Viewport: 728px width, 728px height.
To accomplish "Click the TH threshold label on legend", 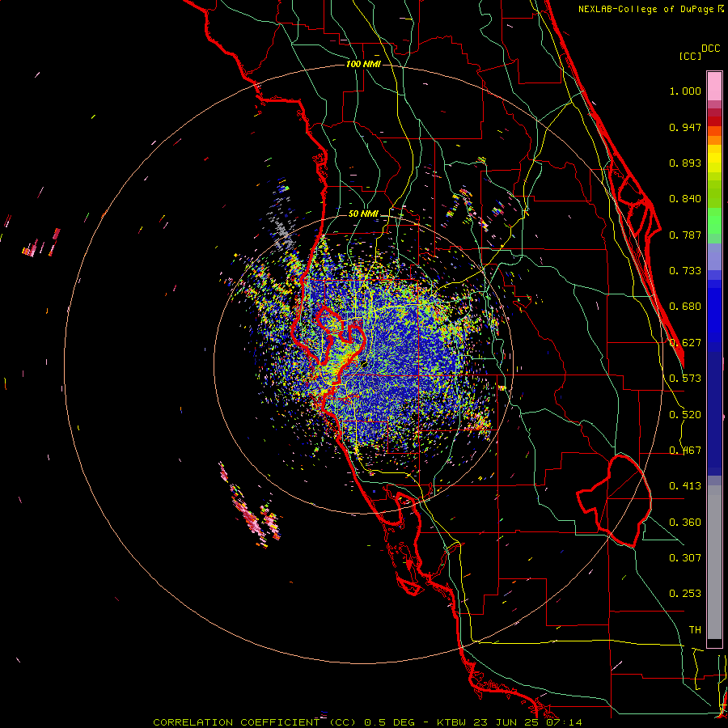I will click(695, 630).
